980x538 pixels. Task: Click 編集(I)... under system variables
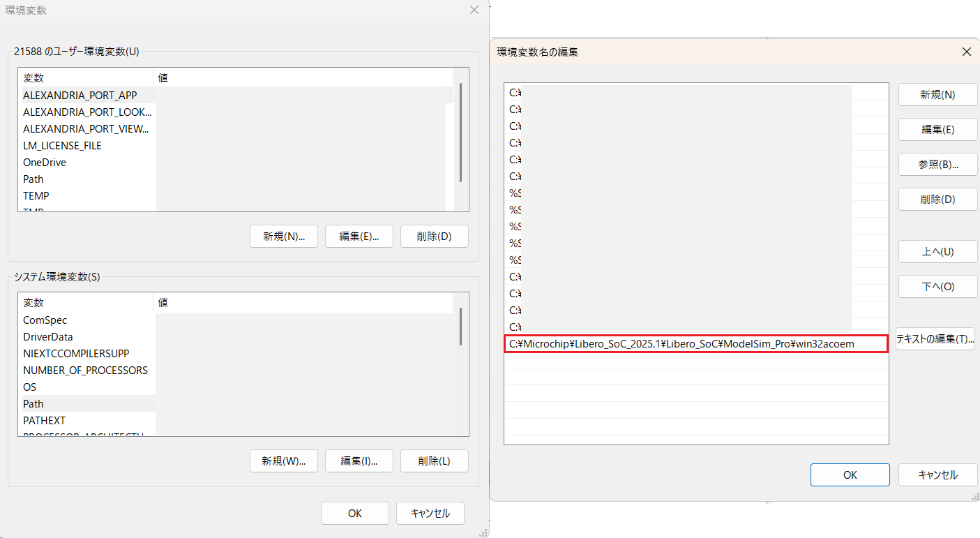point(359,461)
